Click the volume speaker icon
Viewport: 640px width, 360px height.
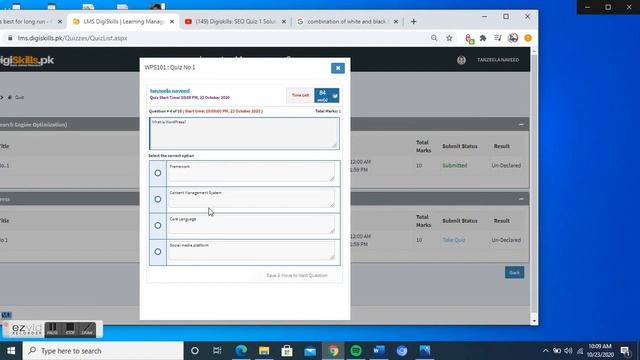[x=568, y=351]
